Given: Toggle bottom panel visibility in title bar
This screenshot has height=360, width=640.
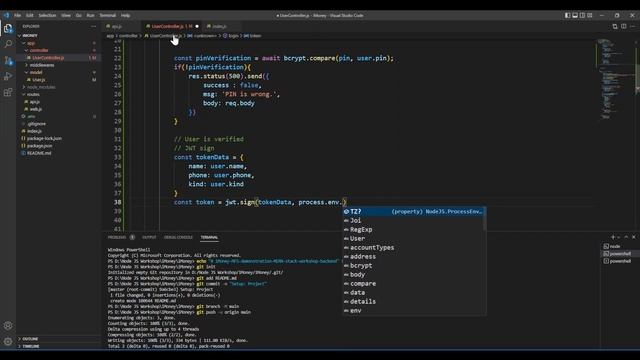Looking at the screenshot, I should click(x=575, y=15).
